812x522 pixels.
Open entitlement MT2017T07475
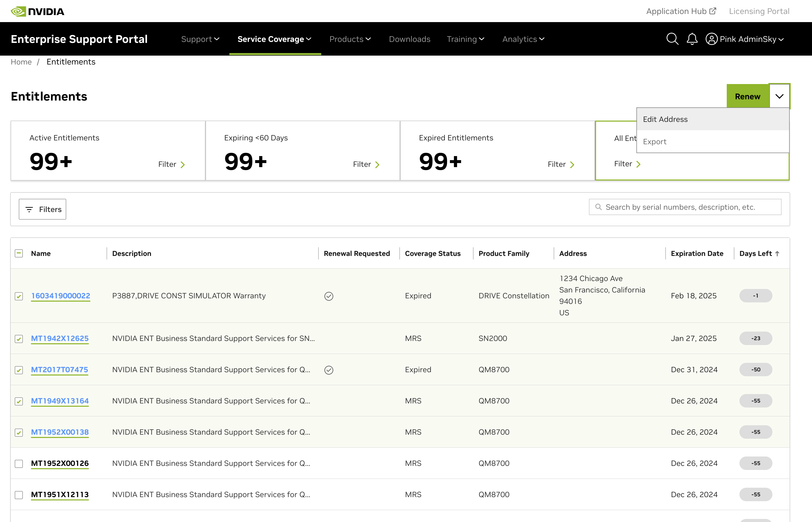click(60, 369)
